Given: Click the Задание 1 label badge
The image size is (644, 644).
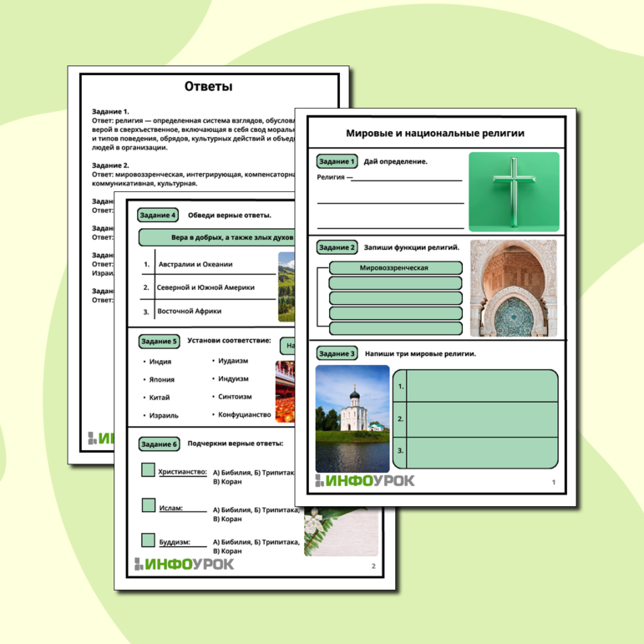Looking at the screenshot, I should [337, 161].
